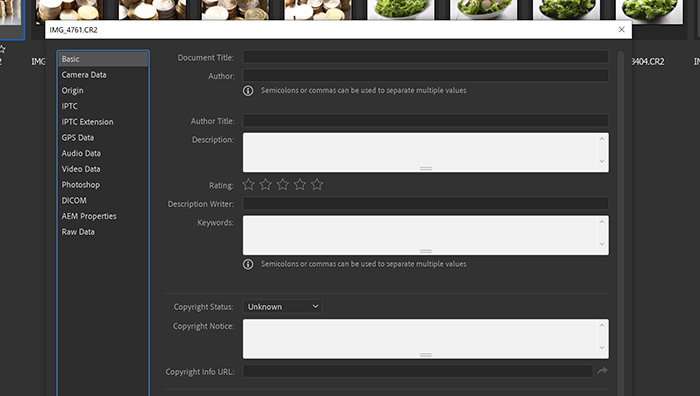Click the Keywords scroll down arrow
Image resolution: width=700 pixels, height=396 pixels.
602,244
